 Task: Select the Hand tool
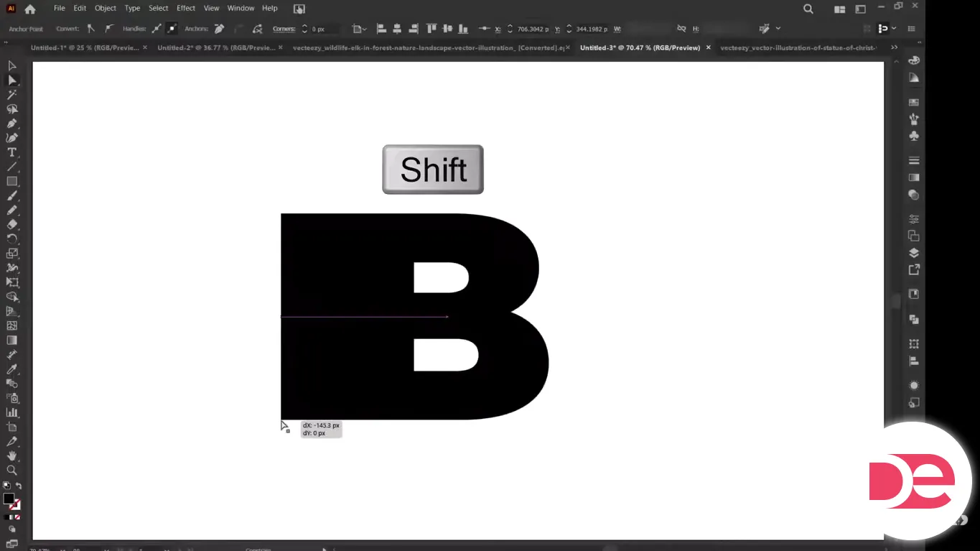pos(12,455)
